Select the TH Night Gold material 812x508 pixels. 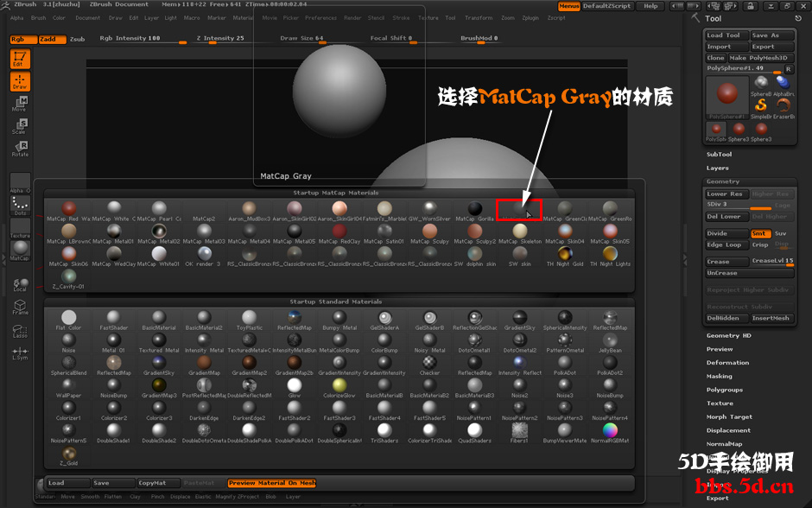click(565, 257)
